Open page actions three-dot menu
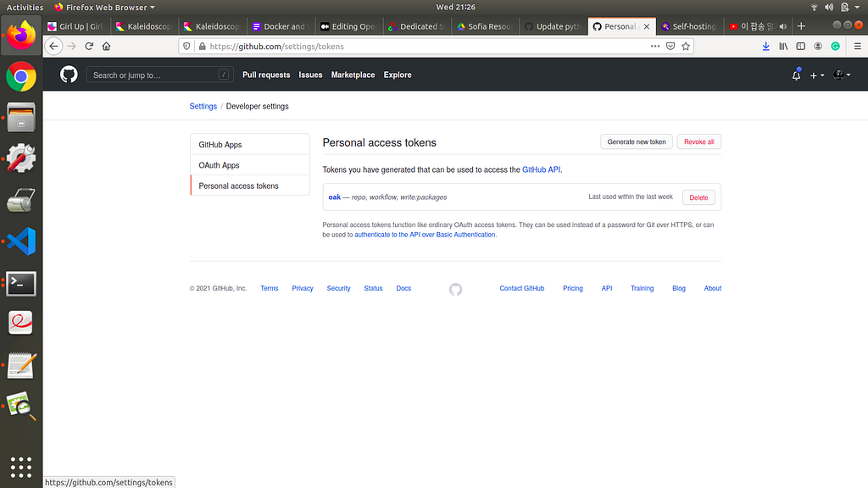 655,47
